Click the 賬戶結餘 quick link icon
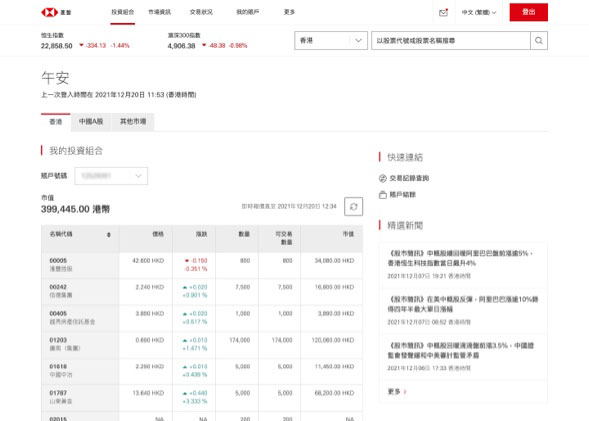The image size is (589, 421). (x=382, y=195)
